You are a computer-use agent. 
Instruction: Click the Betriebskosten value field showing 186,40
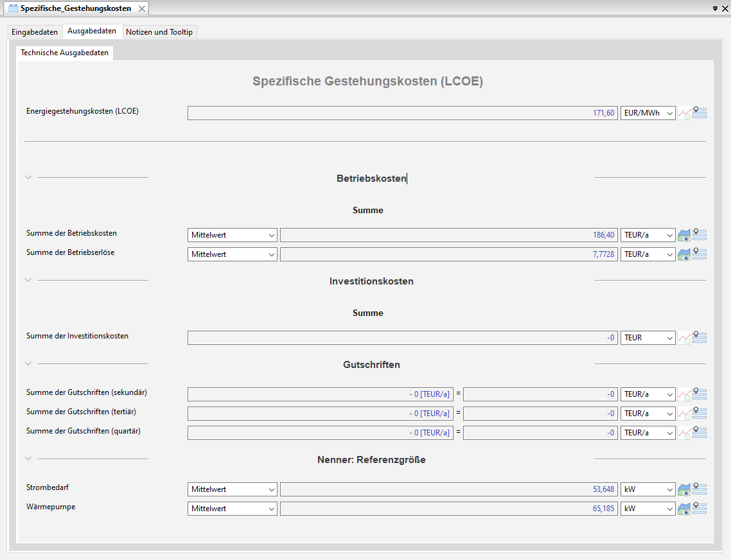449,235
